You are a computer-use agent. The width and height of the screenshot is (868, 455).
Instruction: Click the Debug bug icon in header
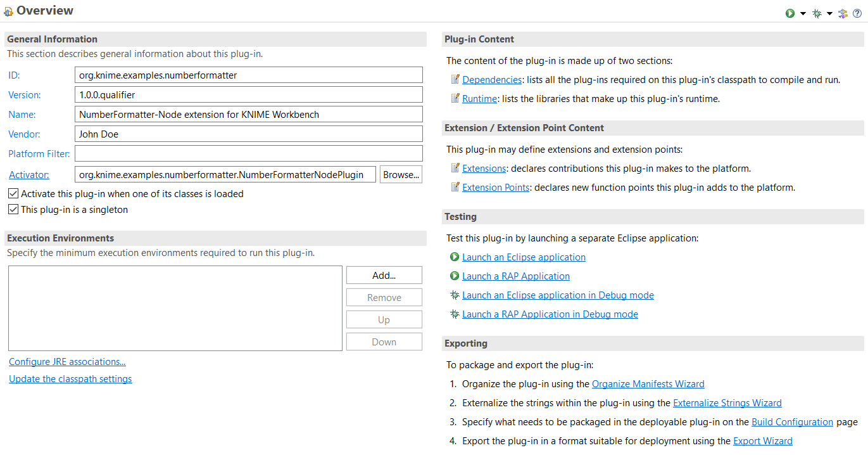coord(817,13)
